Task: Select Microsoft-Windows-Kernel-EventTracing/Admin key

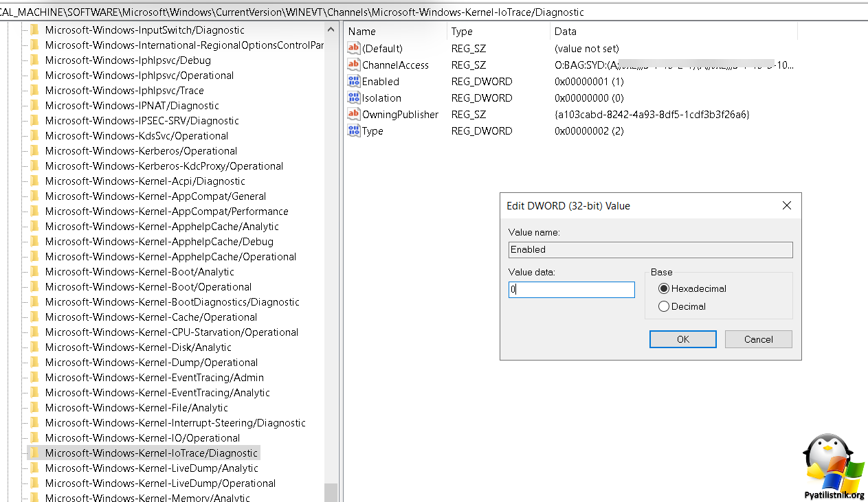Action: click(155, 378)
